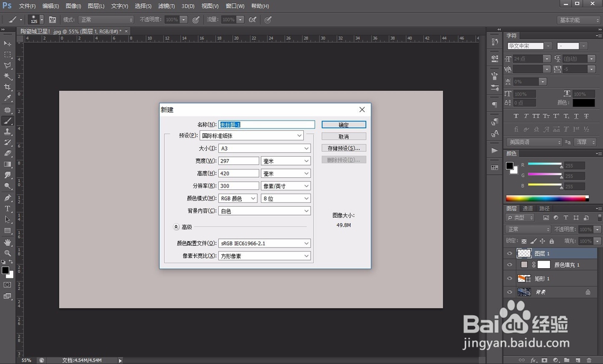Select the Brush tool in toolbox

click(x=7, y=121)
